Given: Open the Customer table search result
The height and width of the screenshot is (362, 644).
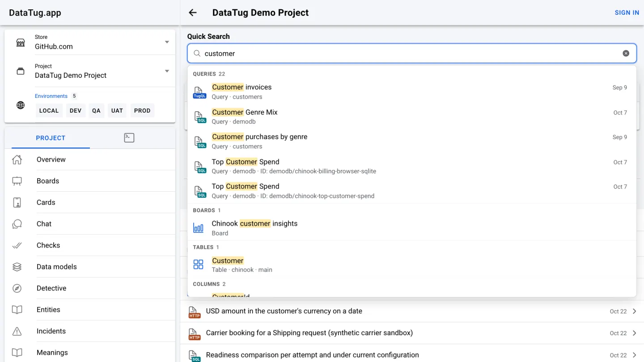Looking at the screenshot, I should pos(412,265).
